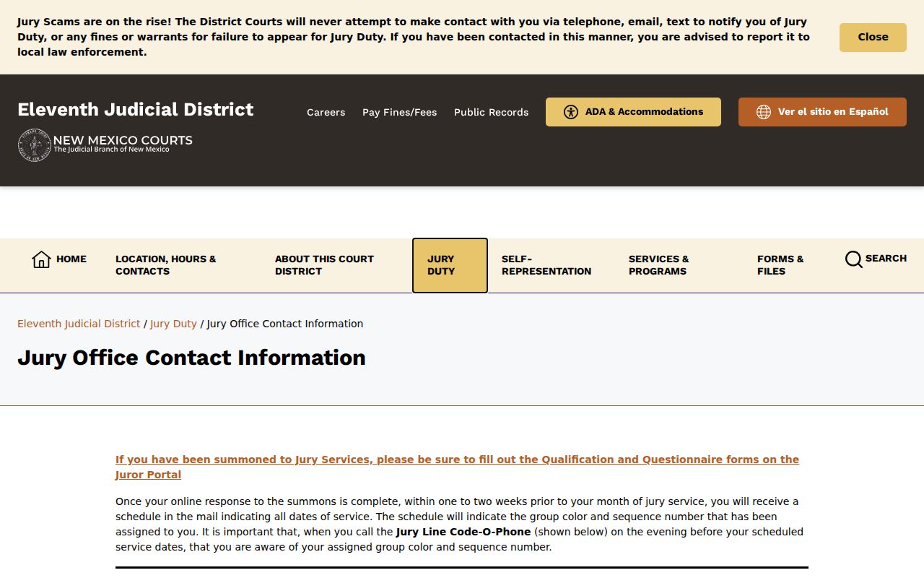
Task: Open Location, Hours & Contacts menu
Action: pos(166,265)
